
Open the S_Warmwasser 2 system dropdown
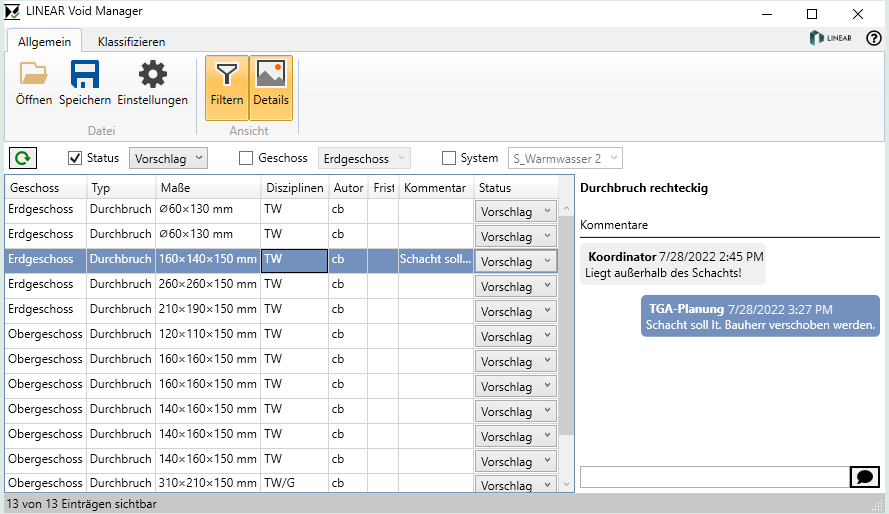(565, 158)
